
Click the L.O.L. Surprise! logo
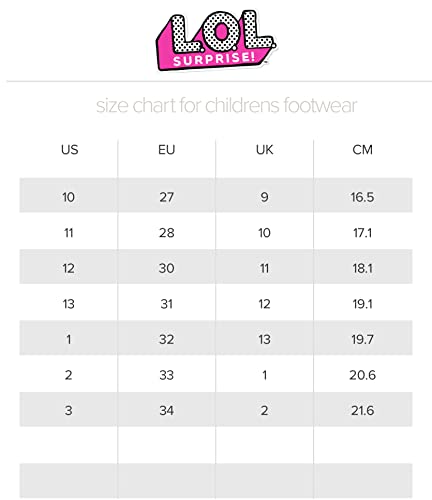[x=216, y=41]
